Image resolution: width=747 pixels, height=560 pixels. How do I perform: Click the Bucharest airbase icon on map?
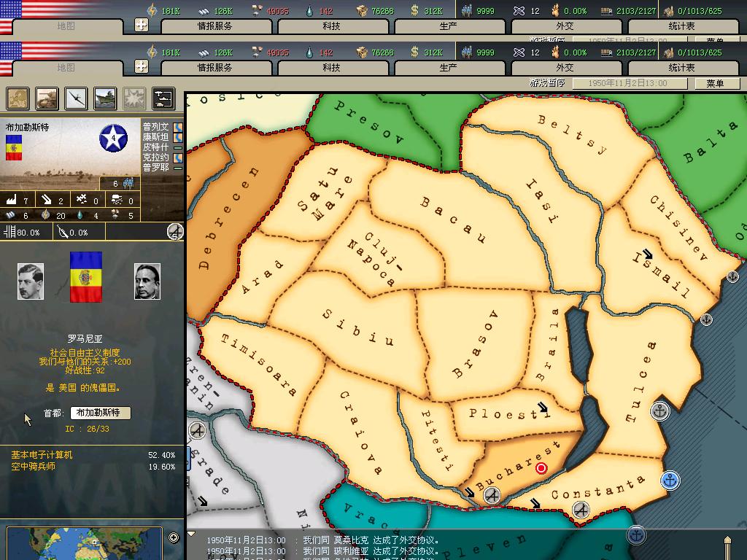coord(492,496)
